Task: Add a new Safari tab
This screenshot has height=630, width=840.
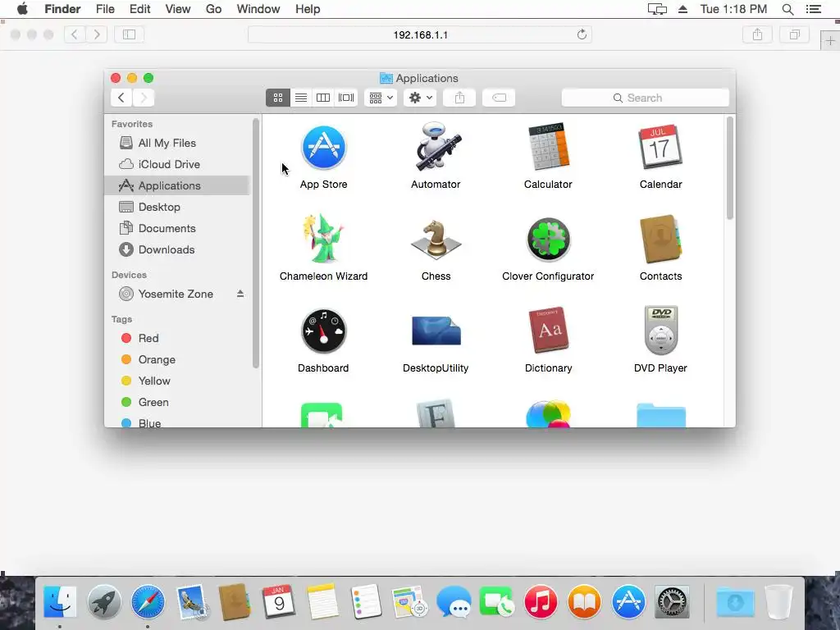Action: [830, 41]
